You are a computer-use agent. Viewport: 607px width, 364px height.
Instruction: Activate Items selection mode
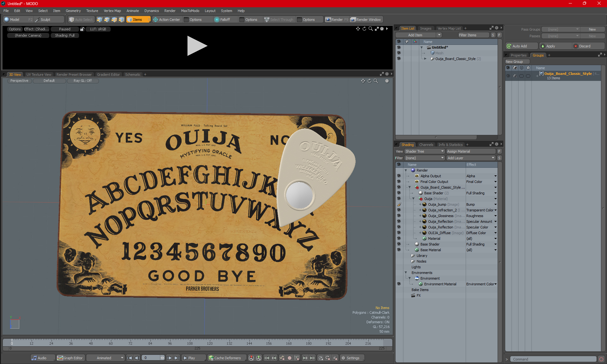point(138,20)
